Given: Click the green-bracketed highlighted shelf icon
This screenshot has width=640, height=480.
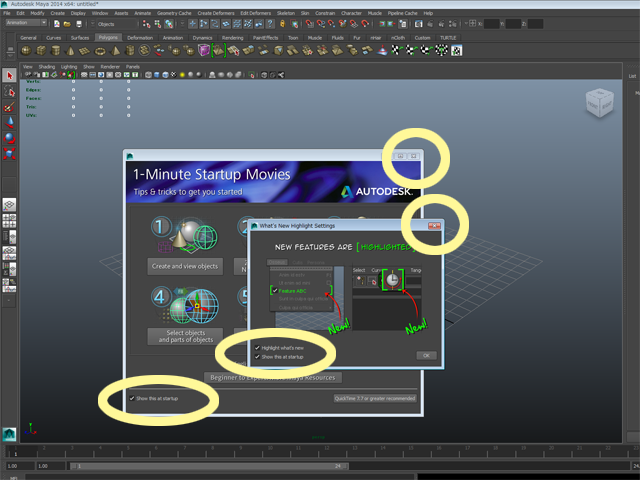Looking at the screenshot, I should [218, 51].
